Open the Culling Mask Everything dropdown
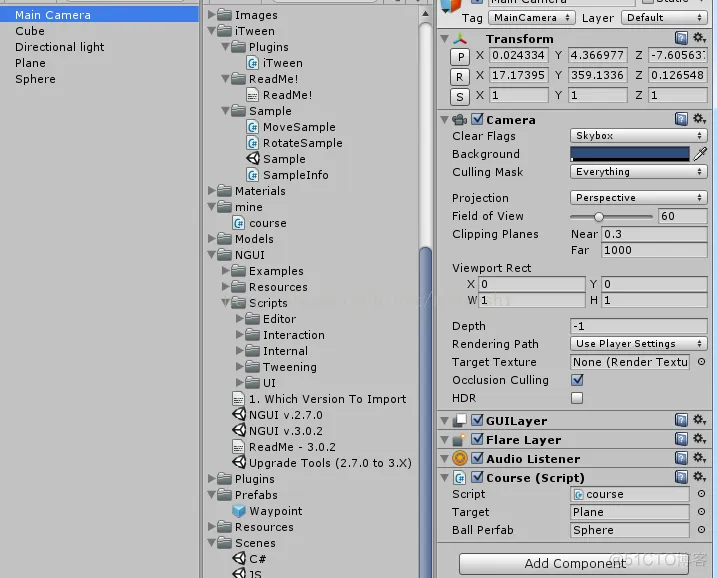The image size is (717, 578). point(638,171)
